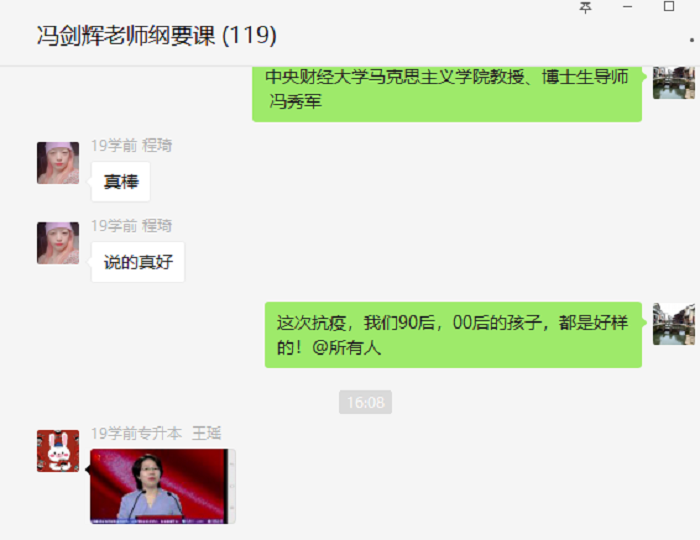Click the group title 冯剑辉老师纲要课 (119)

(157, 36)
